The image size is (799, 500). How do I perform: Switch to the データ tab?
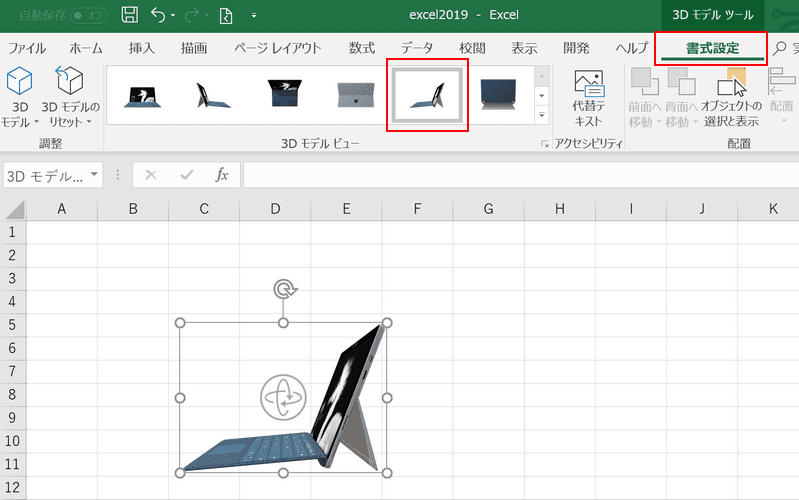pyautogui.click(x=417, y=48)
